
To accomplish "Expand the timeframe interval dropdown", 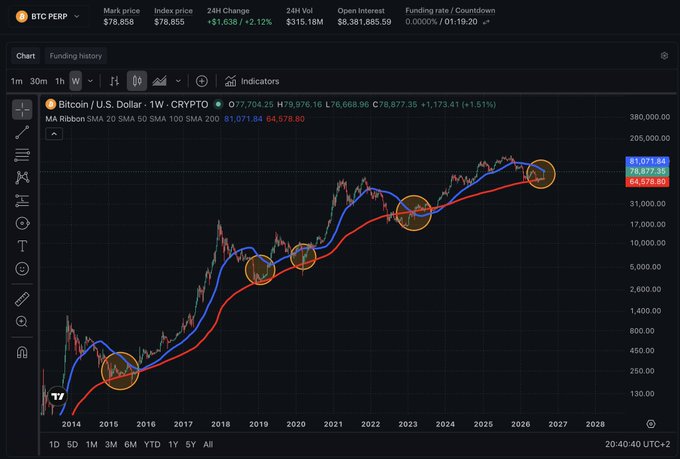I will (x=90, y=81).
